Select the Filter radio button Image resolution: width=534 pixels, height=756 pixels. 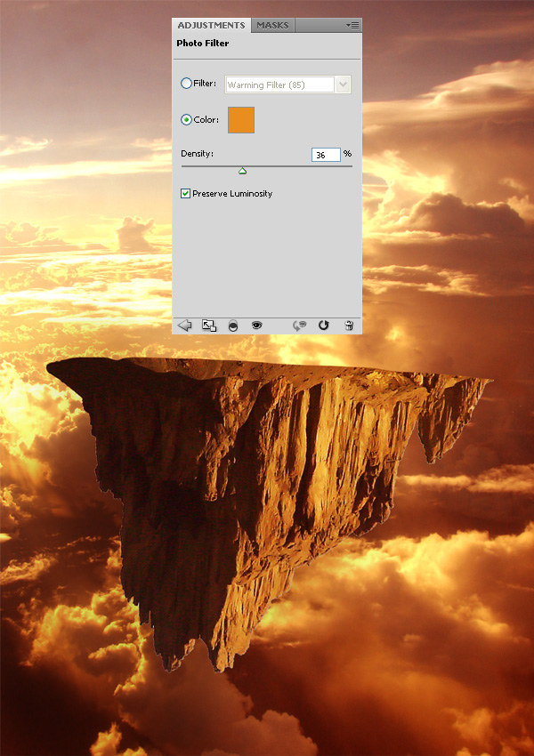point(186,84)
